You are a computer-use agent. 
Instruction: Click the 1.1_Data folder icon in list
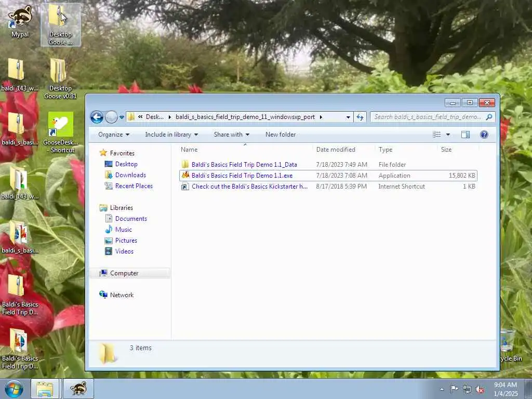pyautogui.click(x=185, y=165)
